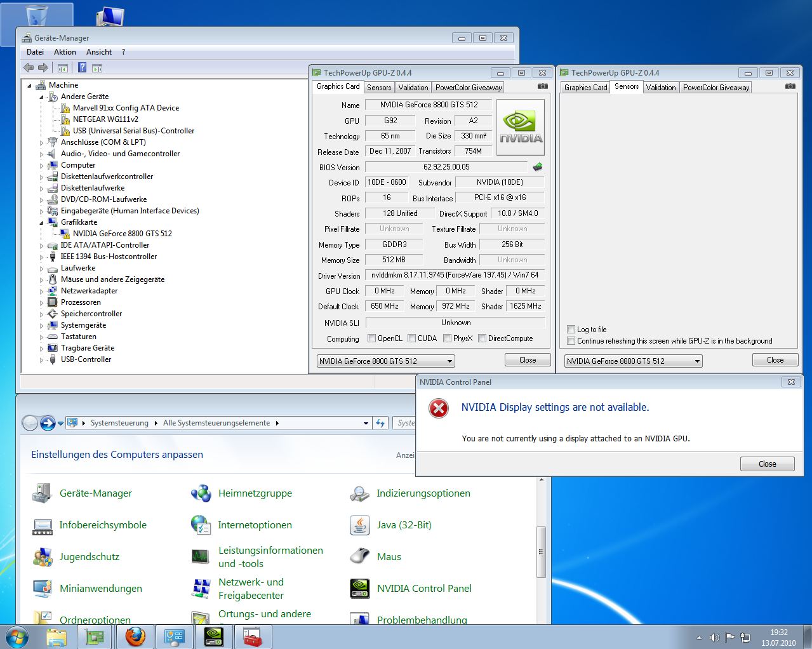Image resolution: width=812 pixels, height=649 pixels.
Task: Expand the Prozessoren tree node
Action: 42,303
